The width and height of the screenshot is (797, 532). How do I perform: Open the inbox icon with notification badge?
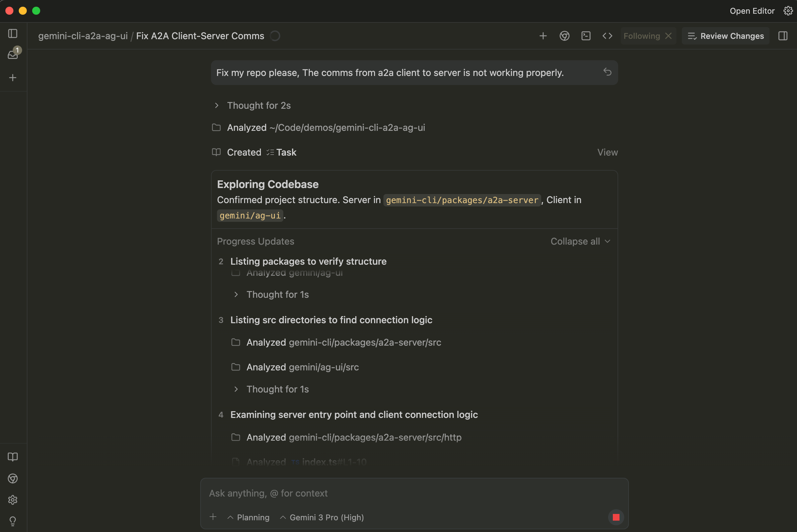tap(13, 54)
